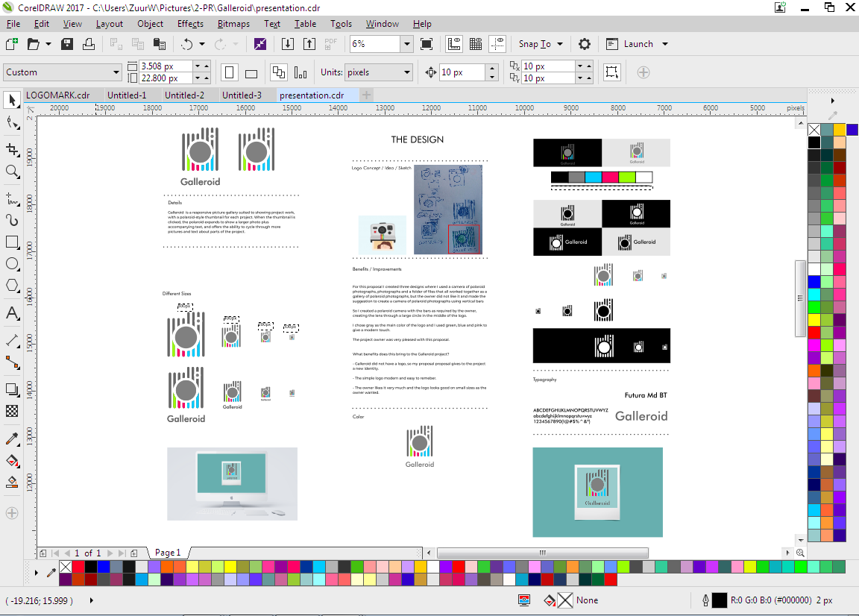Click the Print icon

coord(88,44)
